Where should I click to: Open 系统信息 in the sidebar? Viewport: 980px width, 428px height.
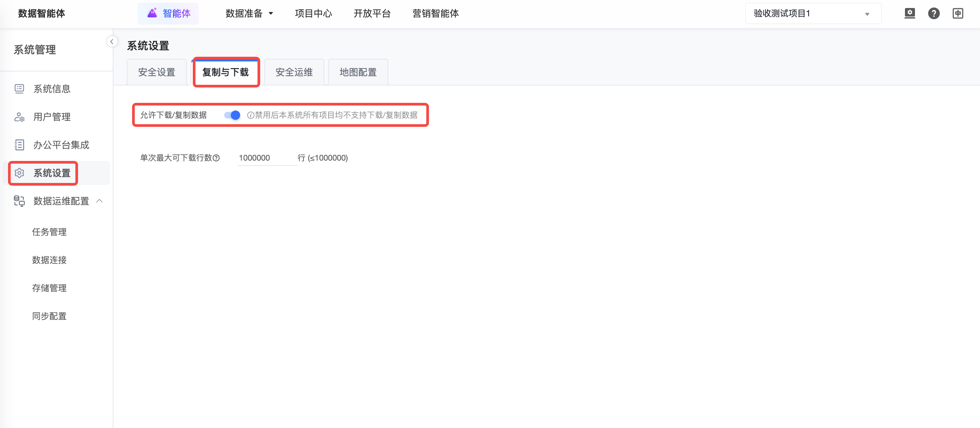(56, 89)
